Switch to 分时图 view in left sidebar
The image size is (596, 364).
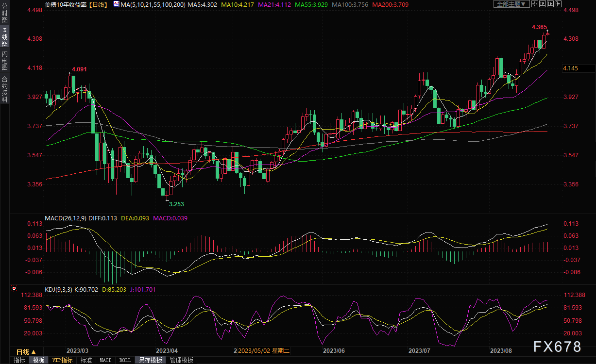(x=4, y=16)
